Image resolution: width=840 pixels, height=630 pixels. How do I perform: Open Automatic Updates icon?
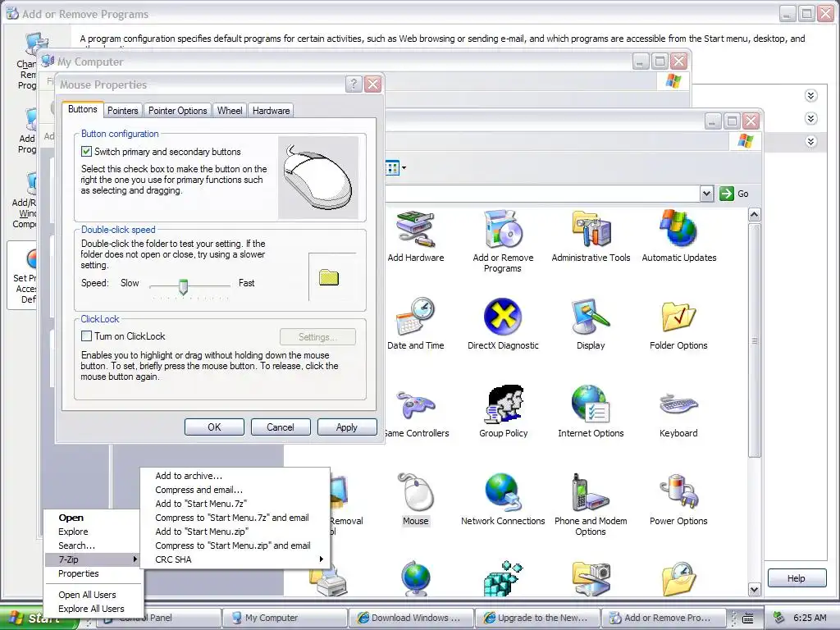click(x=678, y=235)
